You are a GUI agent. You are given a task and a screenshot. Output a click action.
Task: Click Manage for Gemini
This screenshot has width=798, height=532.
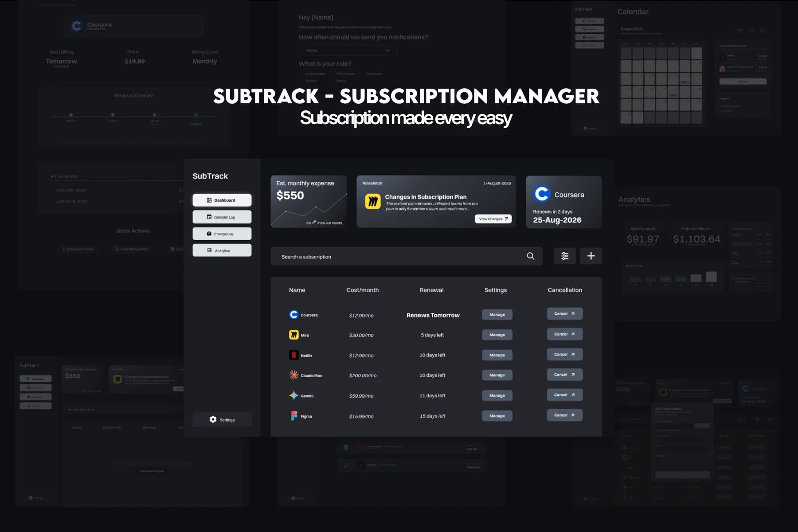pyautogui.click(x=497, y=395)
